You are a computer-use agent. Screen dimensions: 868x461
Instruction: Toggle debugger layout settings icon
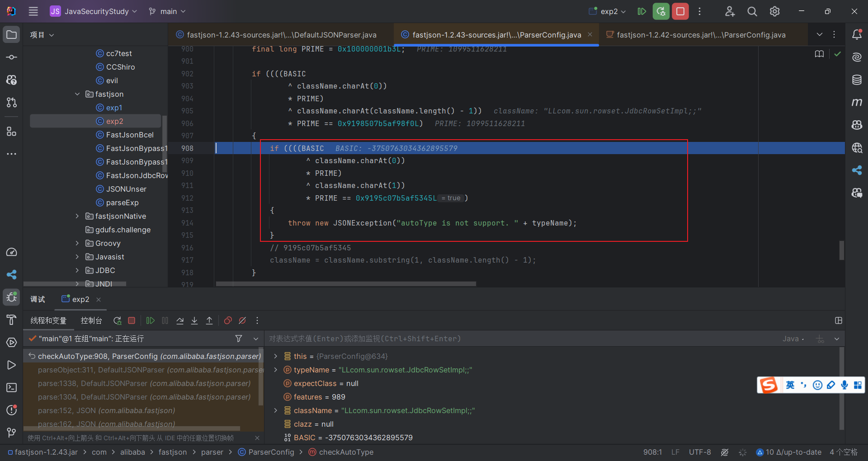pos(839,320)
